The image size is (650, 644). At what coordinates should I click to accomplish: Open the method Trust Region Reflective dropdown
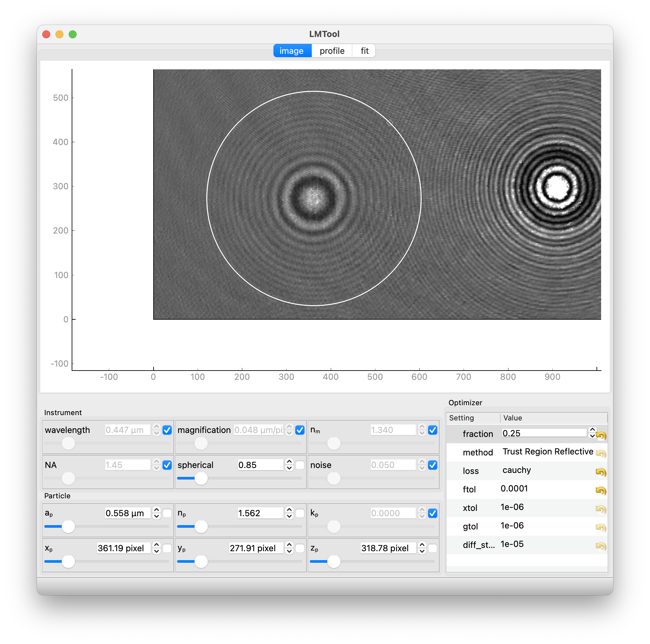pos(547,451)
